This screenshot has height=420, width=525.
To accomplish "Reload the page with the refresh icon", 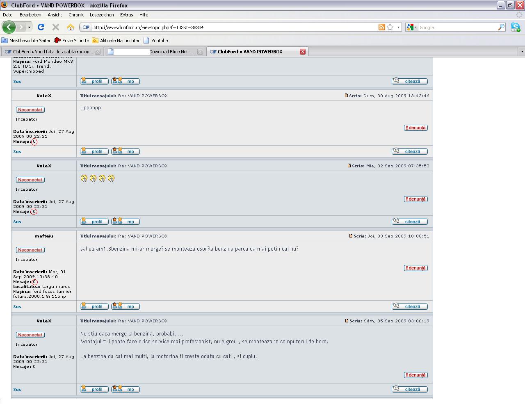I will [41, 27].
